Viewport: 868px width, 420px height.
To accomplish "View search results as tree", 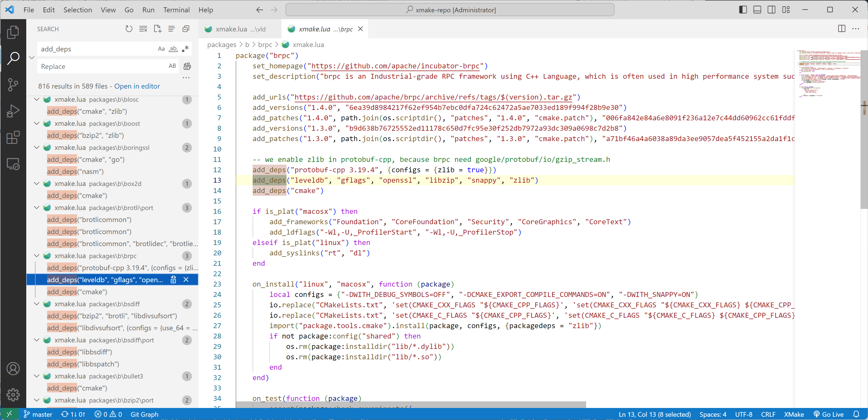I will coord(171,29).
